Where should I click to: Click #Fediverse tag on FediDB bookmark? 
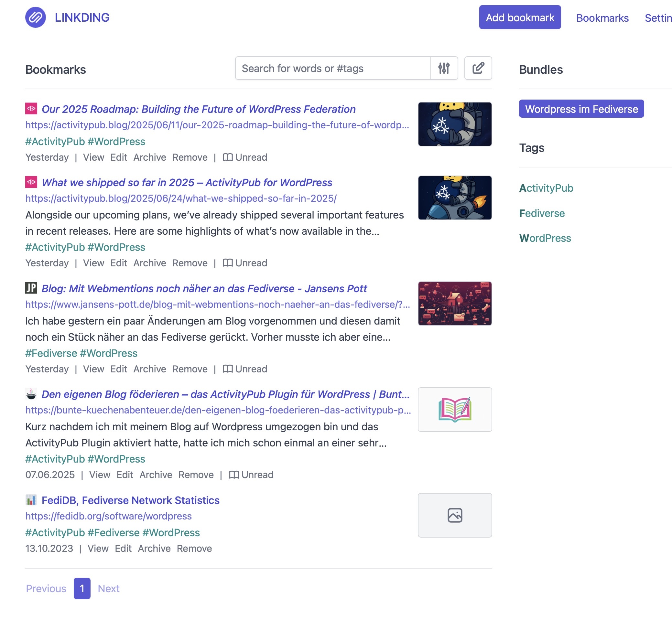tap(114, 533)
